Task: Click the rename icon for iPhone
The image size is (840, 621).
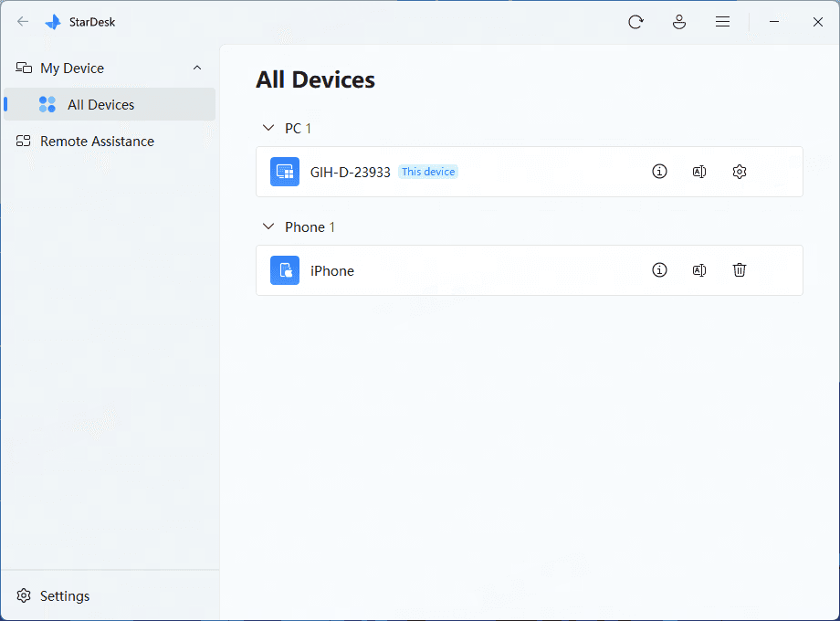Action: click(x=699, y=270)
